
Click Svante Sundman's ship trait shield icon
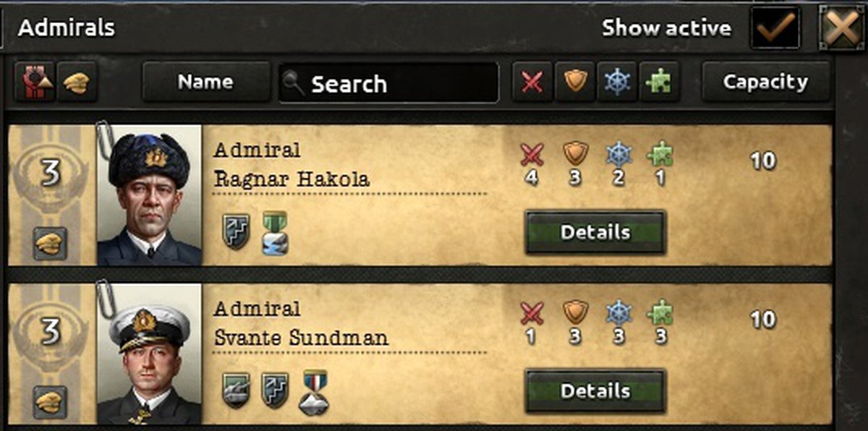(x=236, y=391)
